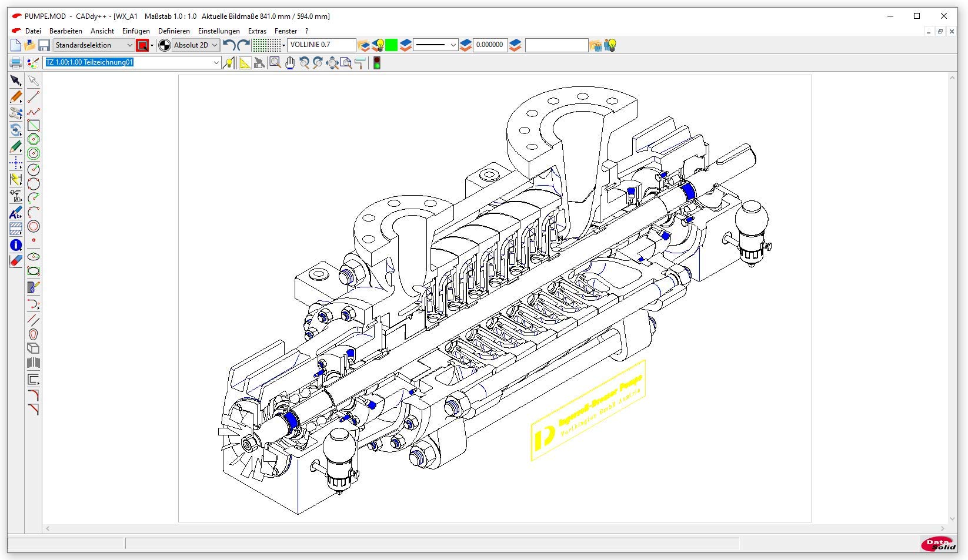Click the 0.000000 value field
This screenshot has height=560, width=968.
[490, 45]
